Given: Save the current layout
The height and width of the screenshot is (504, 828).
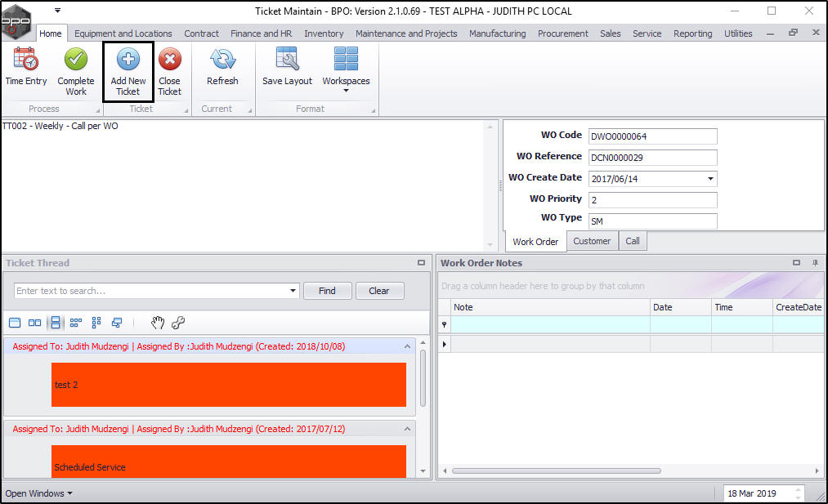Looking at the screenshot, I should click(x=287, y=67).
